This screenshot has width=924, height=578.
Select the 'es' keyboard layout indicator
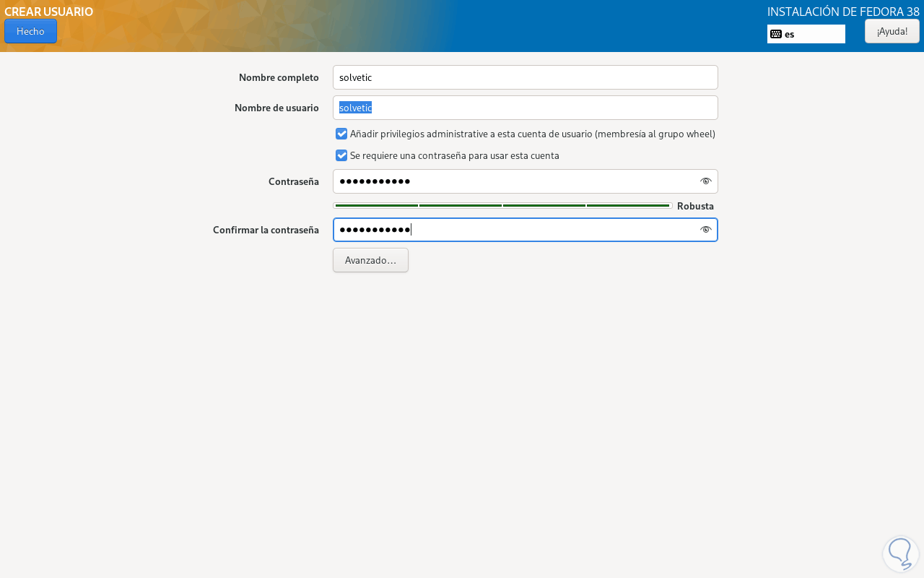(806, 34)
